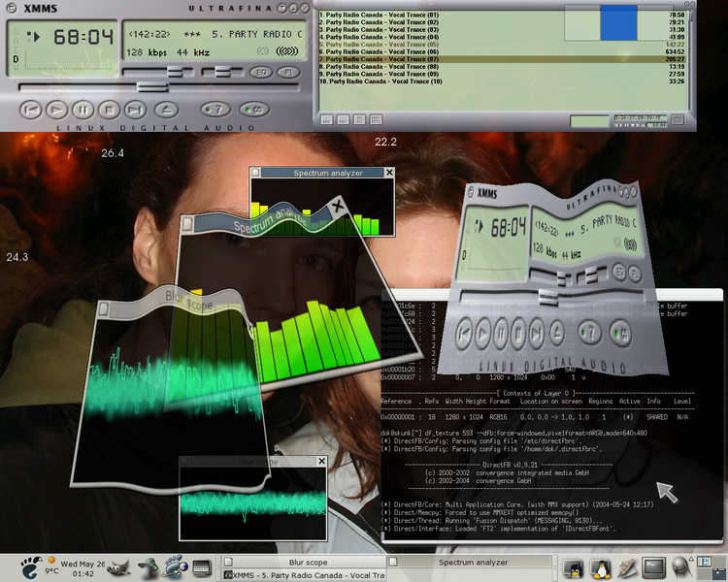Image resolution: width=728 pixels, height=582 pixels.
Task: Click the standing Tux penguin panel icon
Action: [x=600, y=568]
